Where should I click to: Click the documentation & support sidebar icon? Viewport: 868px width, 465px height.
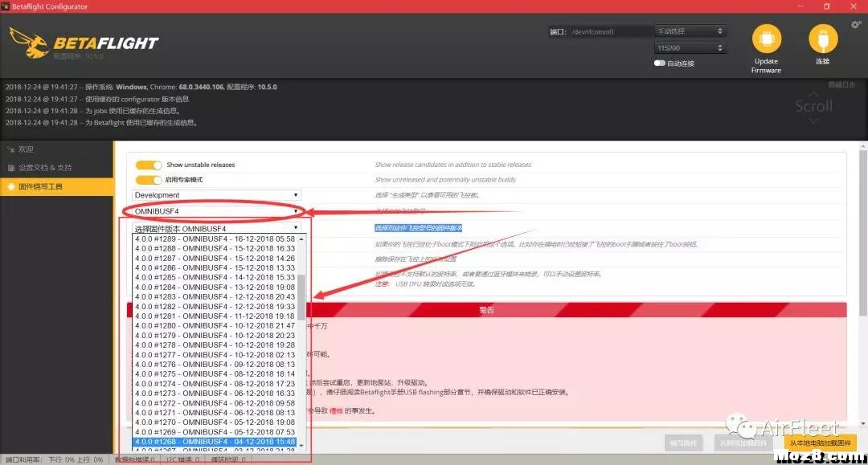point(10,168)
